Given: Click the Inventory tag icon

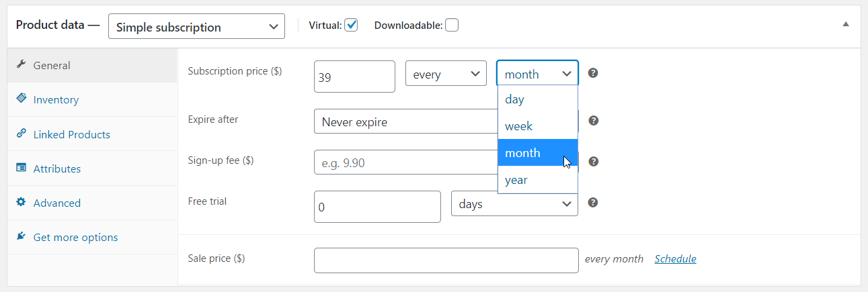Looking at the screenshot, I should 21,99.
